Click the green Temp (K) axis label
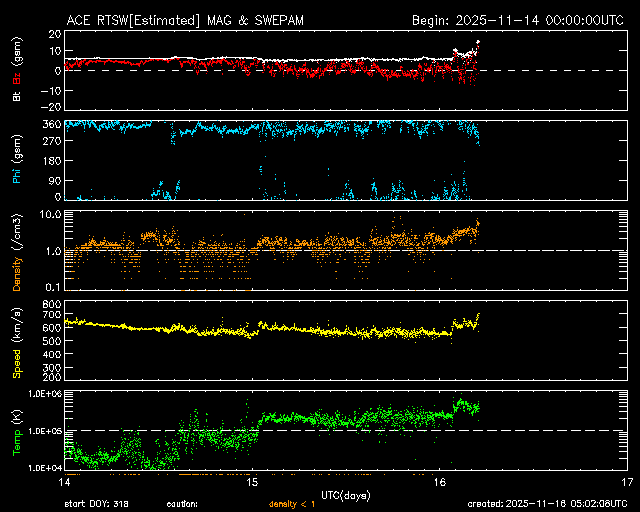This screenshot has height=512, width=640. point(17,431)
